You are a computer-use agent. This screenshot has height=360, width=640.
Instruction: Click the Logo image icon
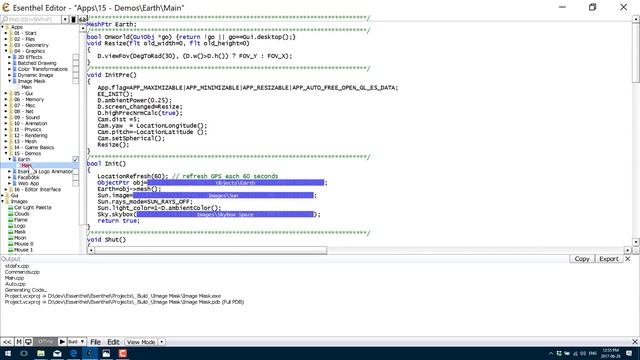[11, 226]
